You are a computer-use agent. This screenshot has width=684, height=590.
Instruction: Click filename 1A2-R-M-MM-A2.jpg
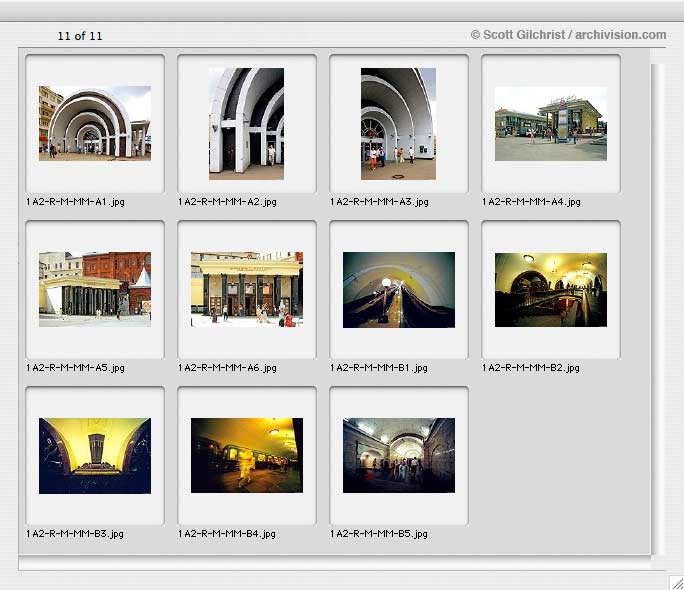click(227, 202)
